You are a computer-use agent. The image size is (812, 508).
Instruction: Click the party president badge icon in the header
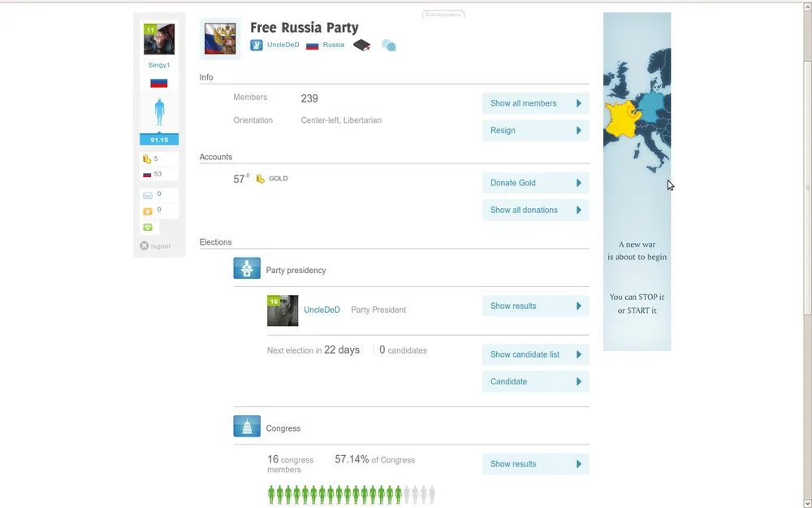coord(257,45)
